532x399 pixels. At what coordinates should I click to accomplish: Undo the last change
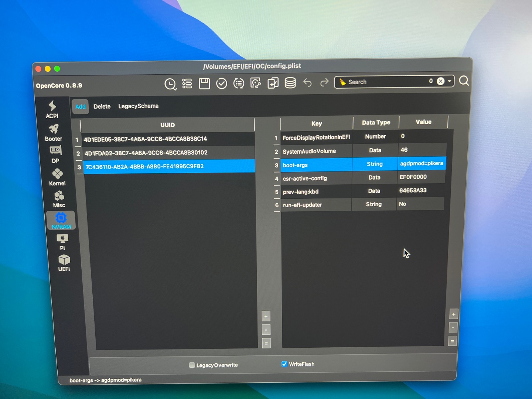tap(307, 82)
